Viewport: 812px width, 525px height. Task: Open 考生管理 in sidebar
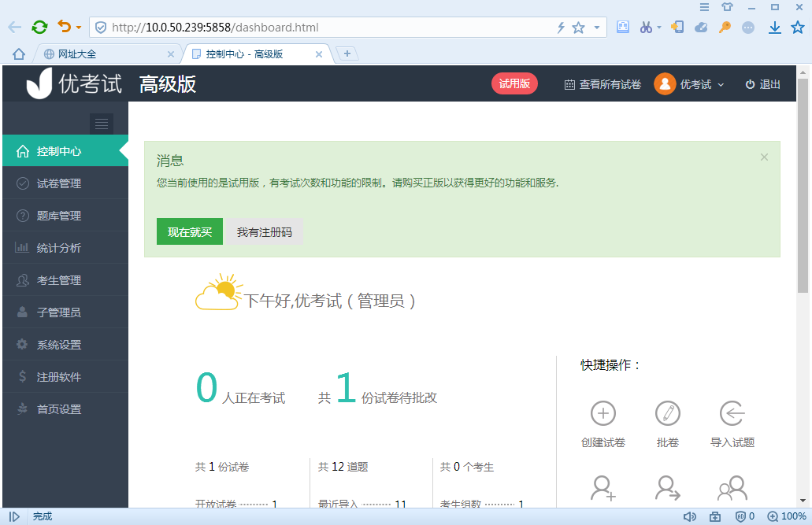[x=65, y=280]
